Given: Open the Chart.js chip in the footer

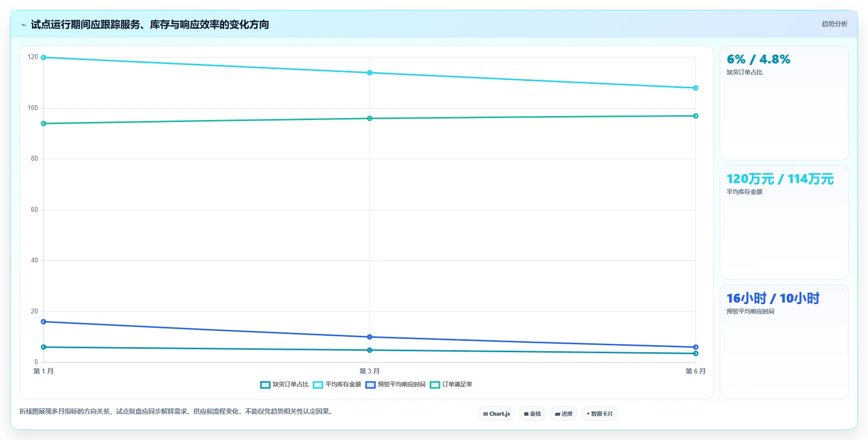Looking at the screenshot, I should click(496, 414).
